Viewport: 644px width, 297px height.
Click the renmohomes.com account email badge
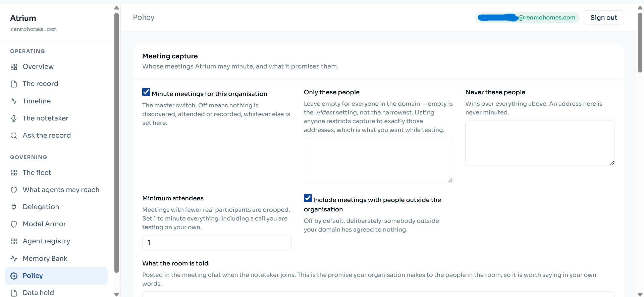tap(527, 17)
